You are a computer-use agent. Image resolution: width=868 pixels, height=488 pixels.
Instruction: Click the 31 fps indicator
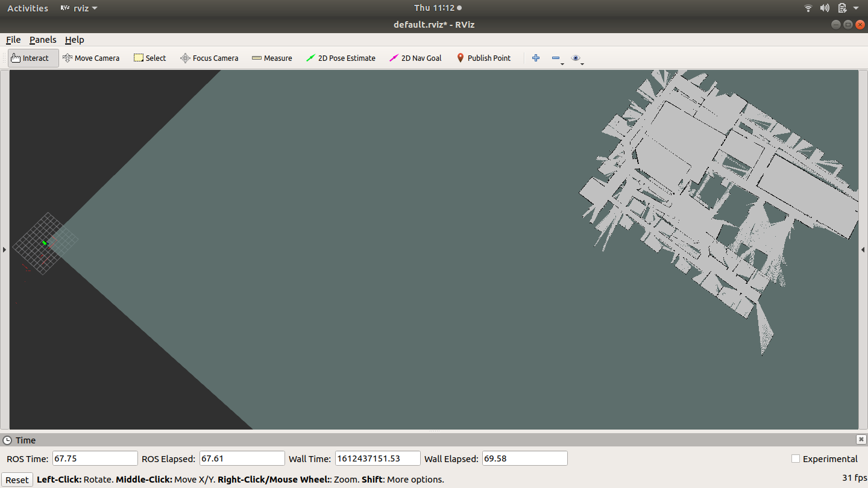(x=854, y=478)
